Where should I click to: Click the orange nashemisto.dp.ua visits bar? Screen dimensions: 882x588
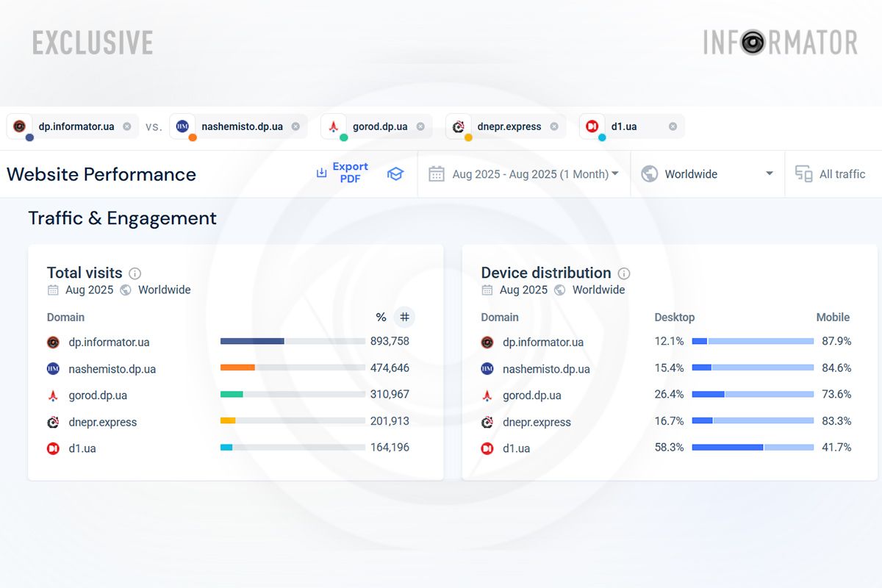tap(237, 367)
